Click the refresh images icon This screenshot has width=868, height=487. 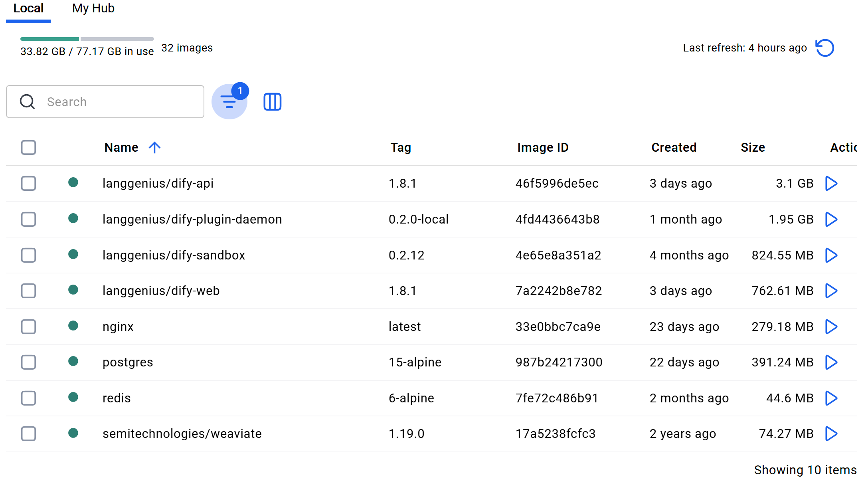tap(825, 48)
